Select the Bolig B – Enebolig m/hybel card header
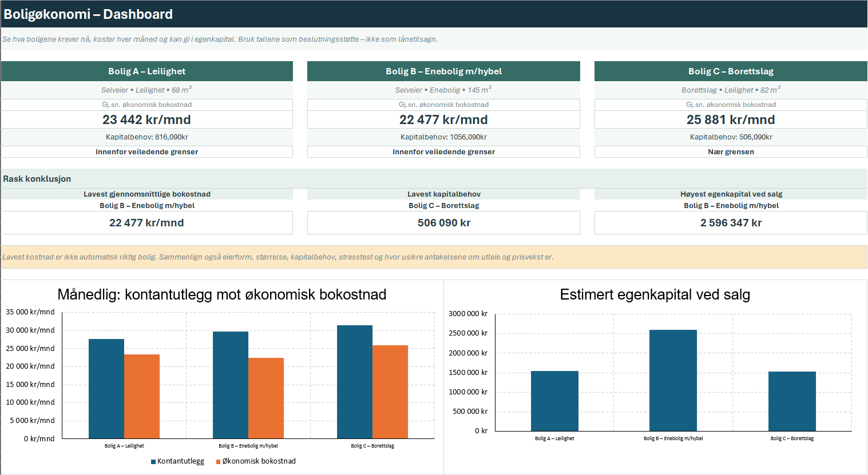Viewport: 868px width, 475px height. pyautogui.click(x=443, y=71)
